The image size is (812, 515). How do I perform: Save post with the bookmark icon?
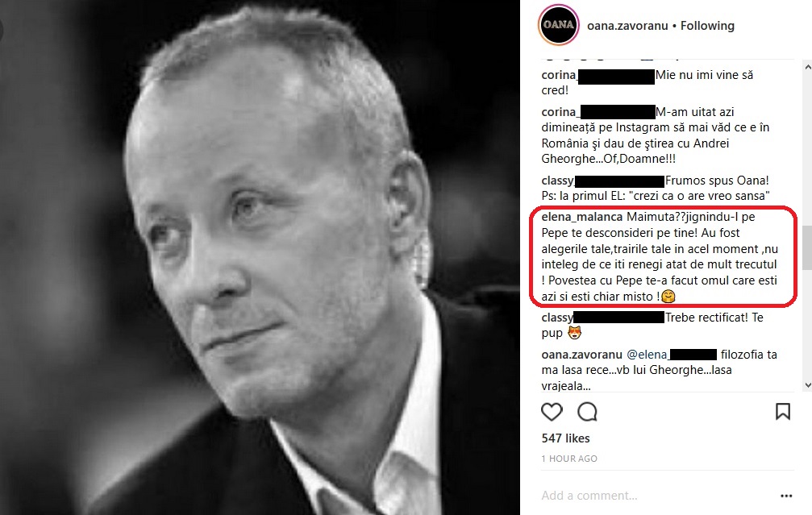pyautogui.click(x=782, y=412)
